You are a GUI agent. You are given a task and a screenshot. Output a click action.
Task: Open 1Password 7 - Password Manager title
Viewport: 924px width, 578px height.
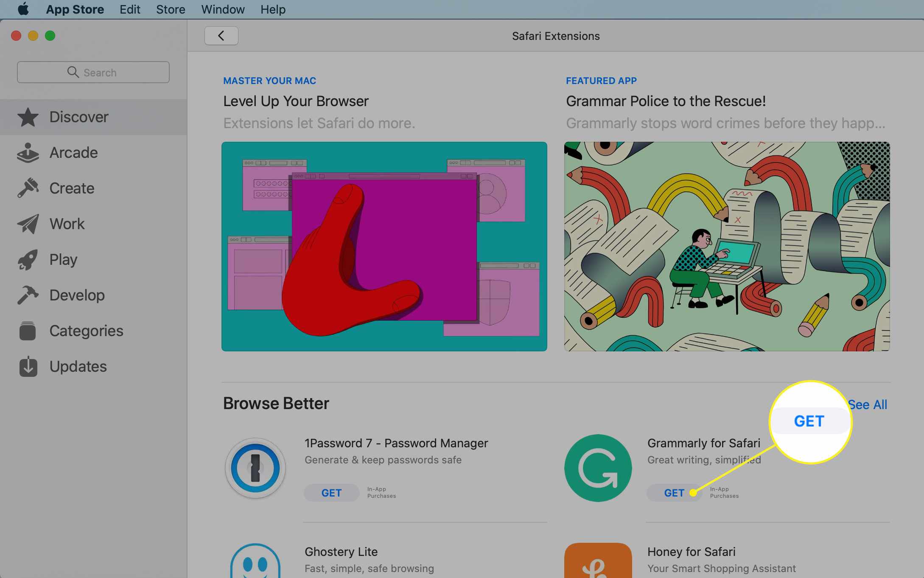396,443
